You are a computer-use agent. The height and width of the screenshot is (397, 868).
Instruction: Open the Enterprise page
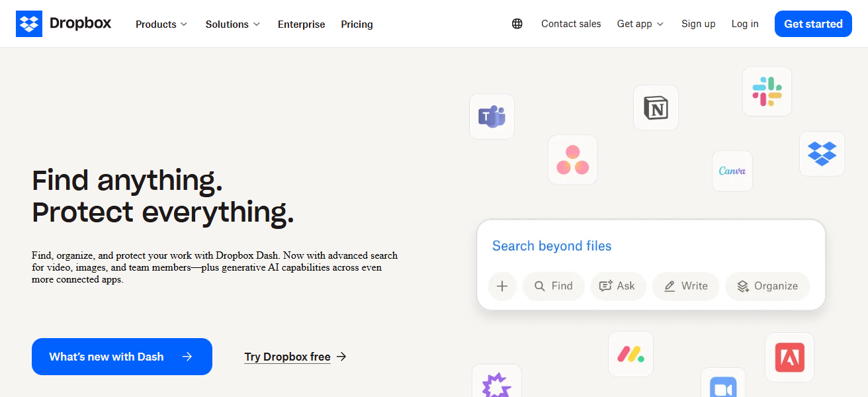[x=301, y=24]
